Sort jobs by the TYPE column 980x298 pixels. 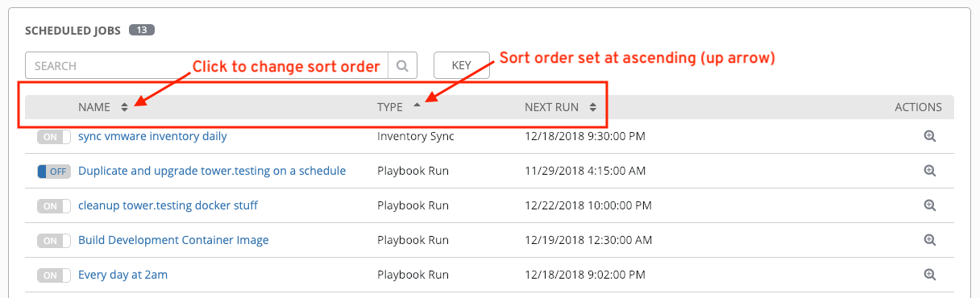399,106
